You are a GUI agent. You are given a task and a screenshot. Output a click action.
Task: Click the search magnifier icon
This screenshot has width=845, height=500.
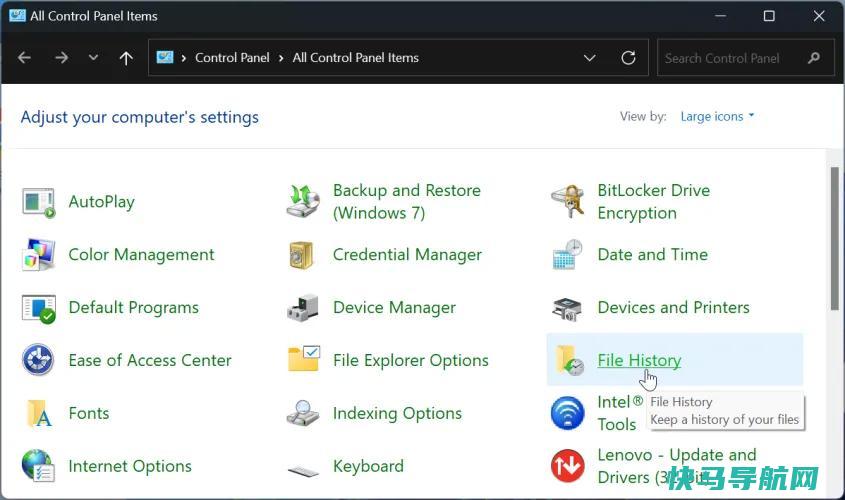point(814,58)
